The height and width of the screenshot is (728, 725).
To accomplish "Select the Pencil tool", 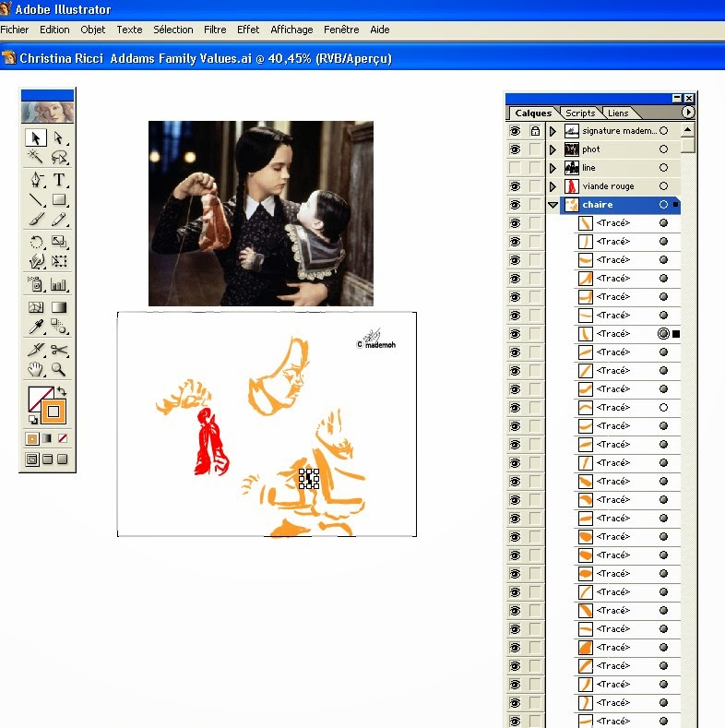I will pyautogui.click(x=58, y=220).
